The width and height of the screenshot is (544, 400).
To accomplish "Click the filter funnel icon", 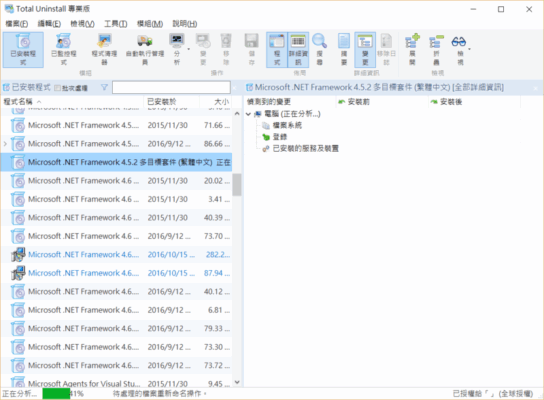I will tap(104, 87).
